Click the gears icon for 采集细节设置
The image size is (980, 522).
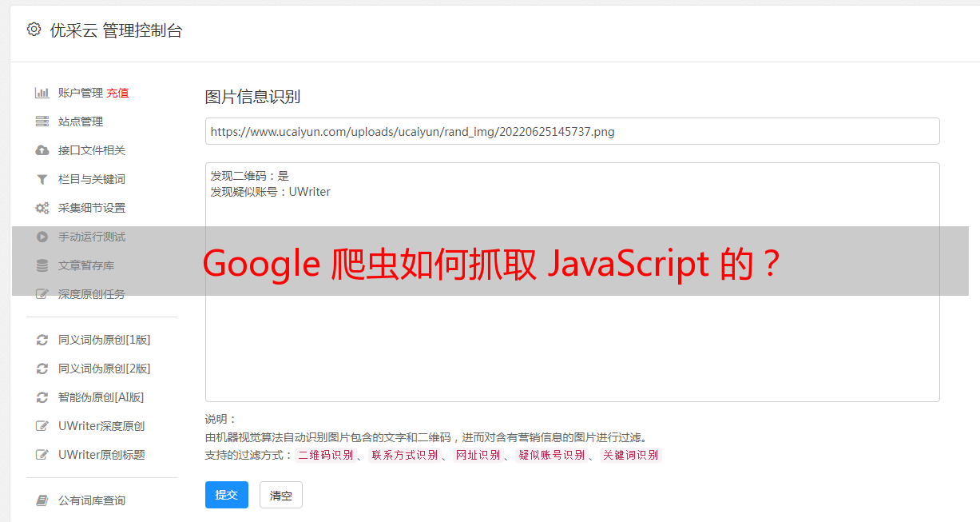[x=42, y=208]
